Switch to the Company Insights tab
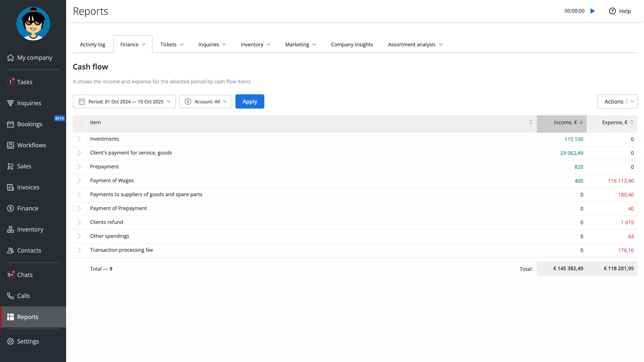The image size is (644, 362). (352, 44)
